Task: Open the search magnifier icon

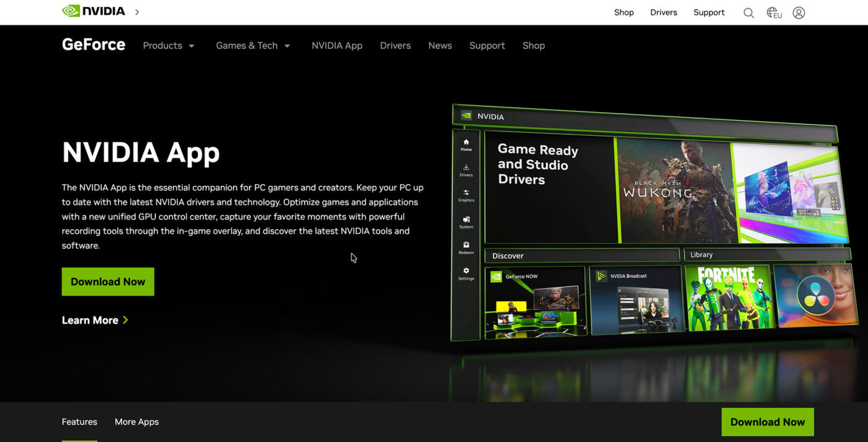Action: pos(748,13)
